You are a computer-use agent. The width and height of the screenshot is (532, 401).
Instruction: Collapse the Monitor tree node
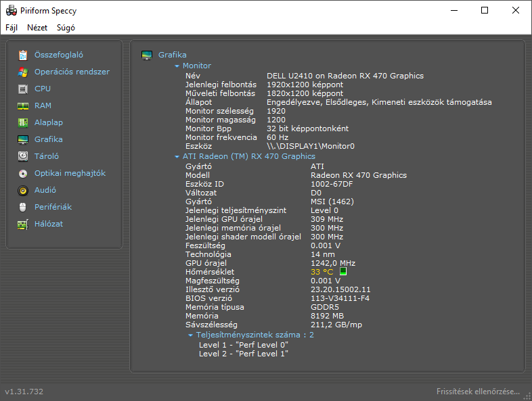click(177, 66)
